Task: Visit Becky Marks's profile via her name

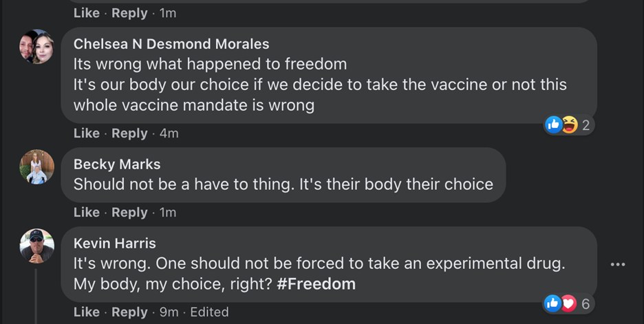Action: (x=117, y=164)
